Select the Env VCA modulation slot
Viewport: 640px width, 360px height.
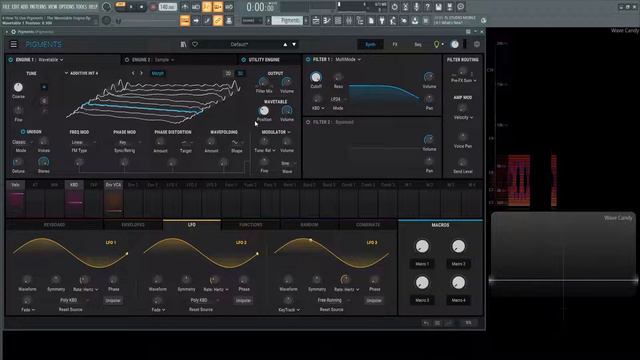click(113, 198)
